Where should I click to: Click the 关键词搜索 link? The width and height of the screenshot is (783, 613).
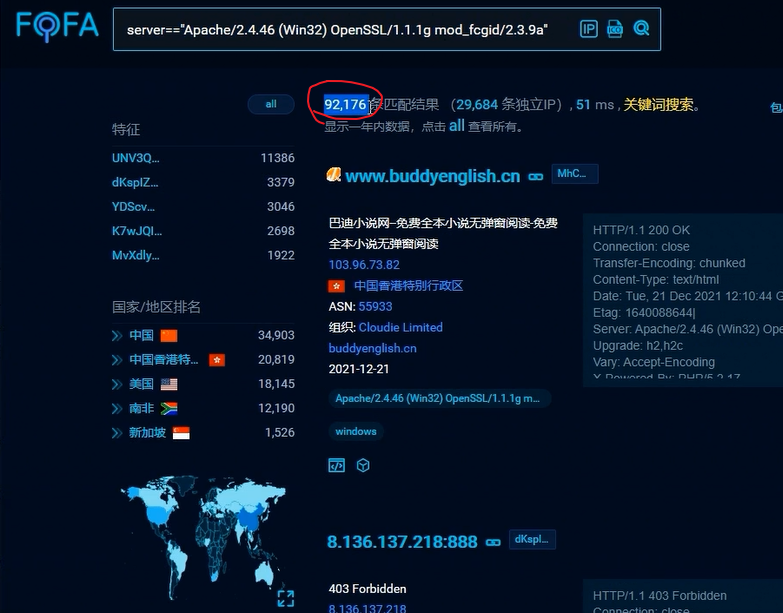click(658, 104)
